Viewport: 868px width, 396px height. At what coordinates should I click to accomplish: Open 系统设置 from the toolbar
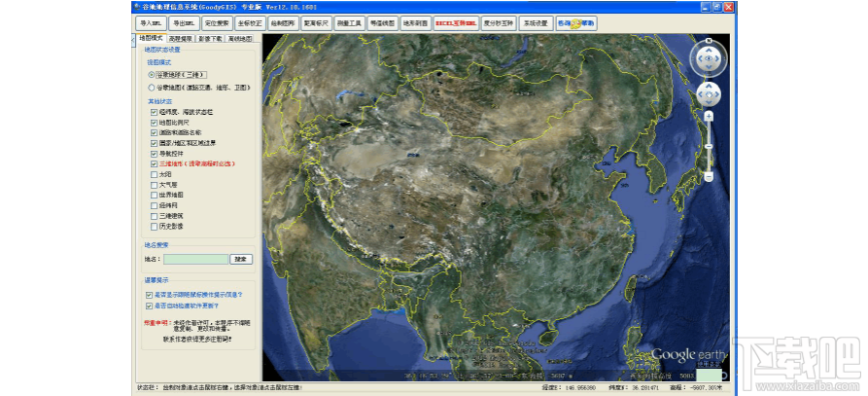537,23
